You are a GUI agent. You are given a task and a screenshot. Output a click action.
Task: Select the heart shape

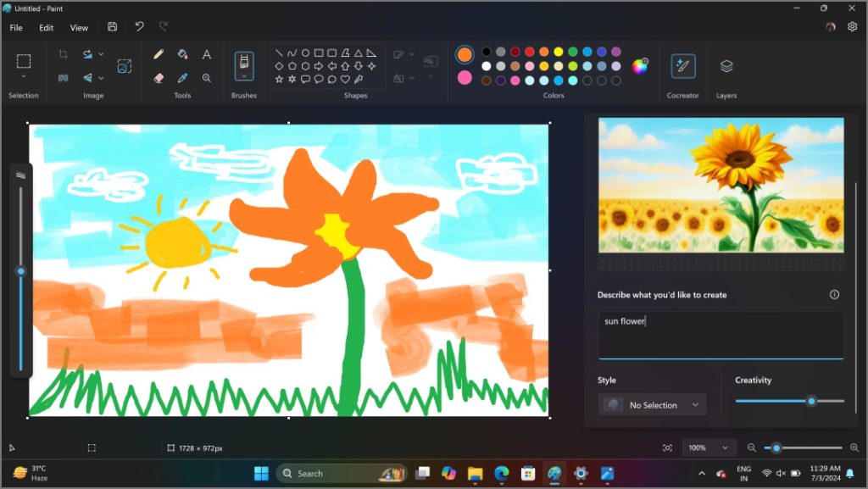[x=345, y=78]
